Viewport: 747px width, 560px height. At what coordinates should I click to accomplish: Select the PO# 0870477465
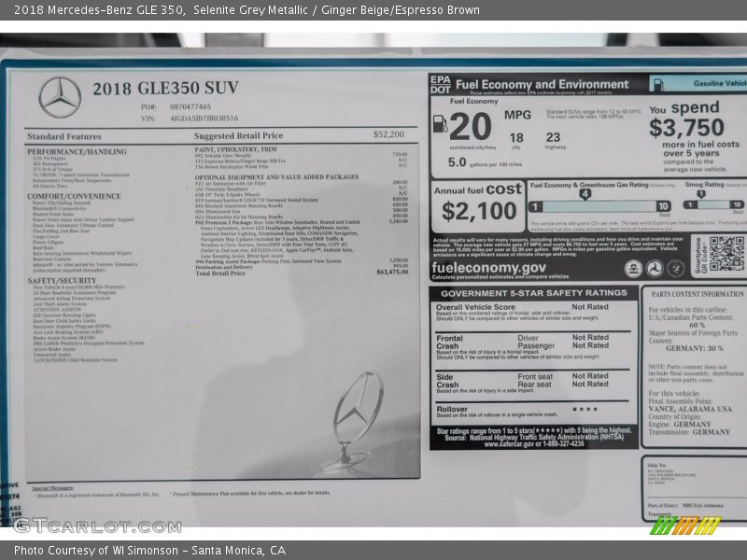(x=190, y=106)
